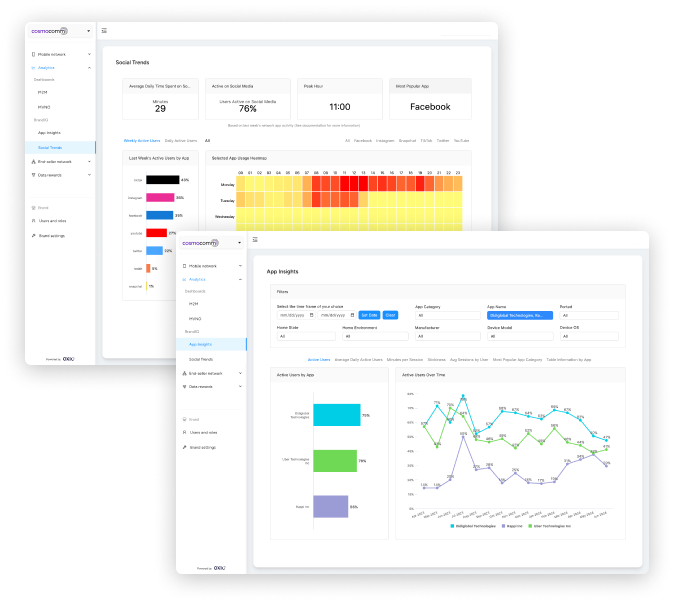The width and height of the screenshot is (674, 604).
Task: Select Daily Active Users tab
Action: [x=181, y=141]
